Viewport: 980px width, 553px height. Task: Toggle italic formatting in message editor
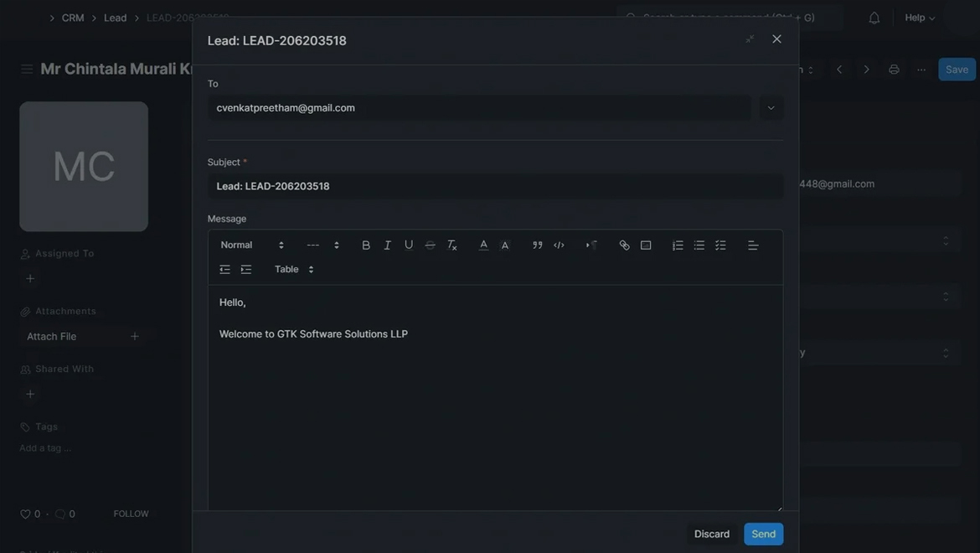tap(387, 245)
